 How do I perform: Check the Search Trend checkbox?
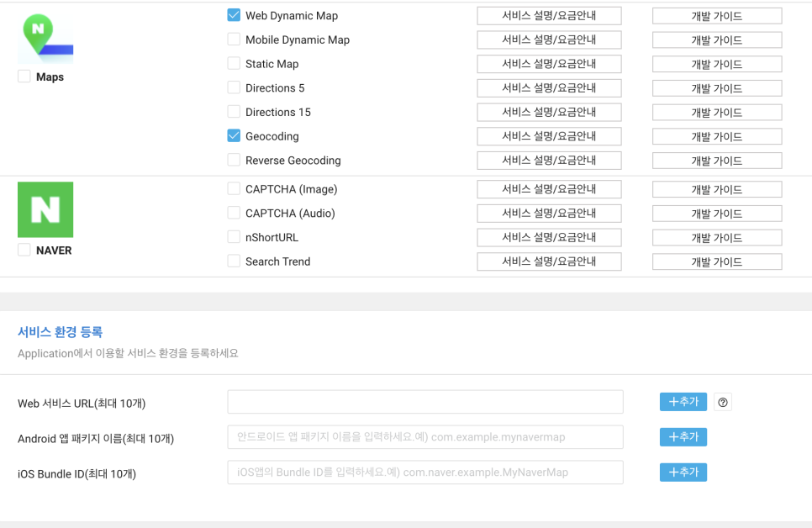[x=234, y=261]
